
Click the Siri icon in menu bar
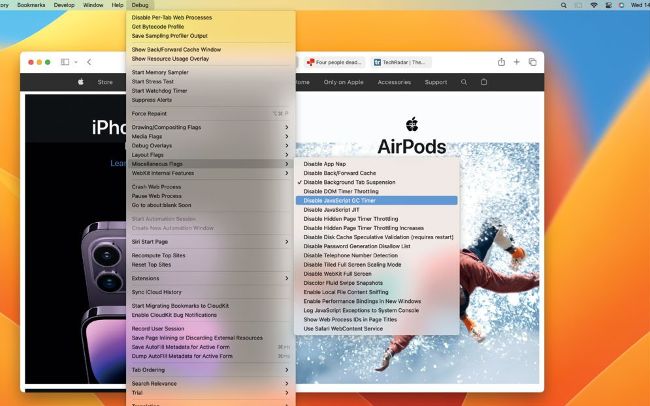click(621, 5)
